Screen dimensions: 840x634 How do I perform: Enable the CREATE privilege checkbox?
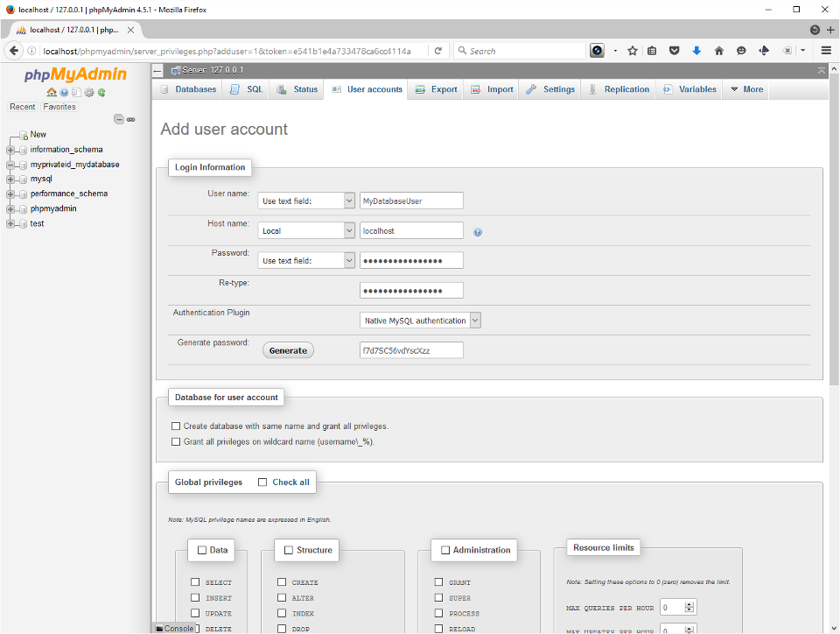[282, 582]
